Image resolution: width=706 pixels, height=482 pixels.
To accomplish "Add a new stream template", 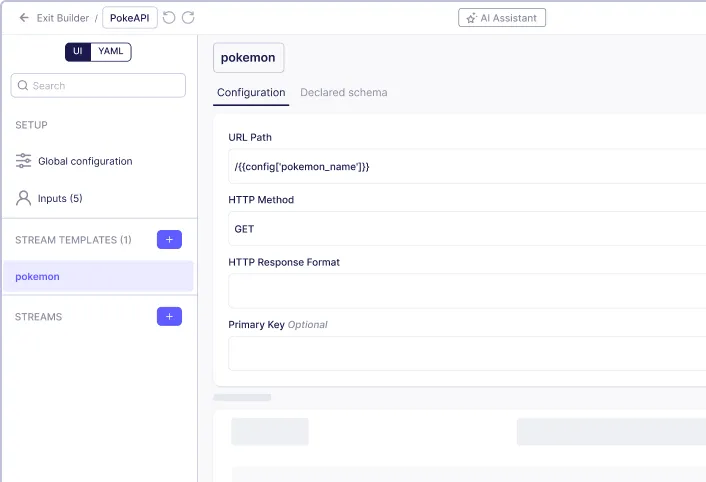I will pyautogui.click(x=169, y=239).
